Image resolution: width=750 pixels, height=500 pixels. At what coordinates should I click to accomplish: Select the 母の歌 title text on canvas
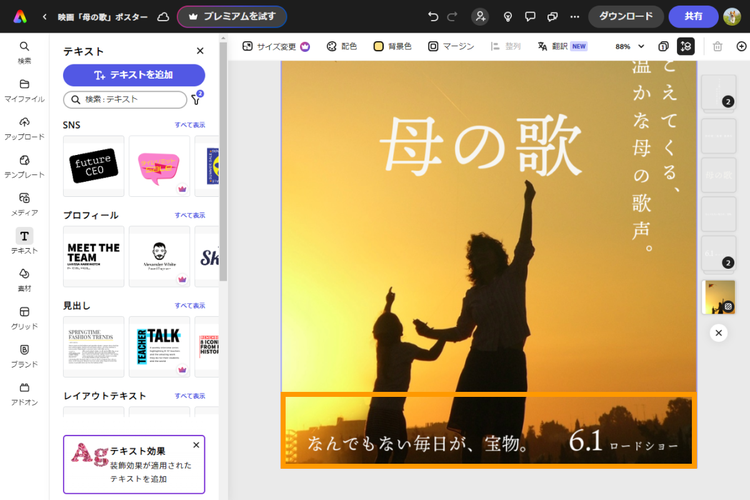point(481,146)
